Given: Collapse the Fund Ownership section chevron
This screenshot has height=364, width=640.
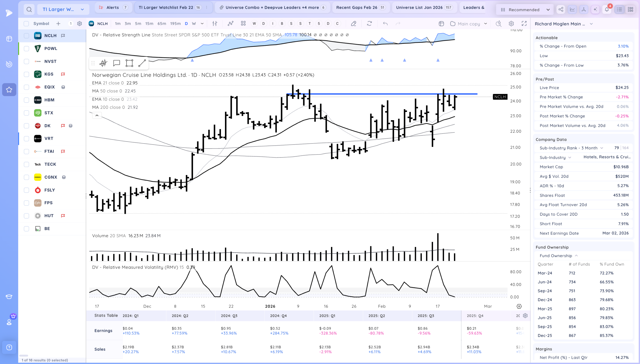Looking at the screenshot, I should (x=576, y=255).
